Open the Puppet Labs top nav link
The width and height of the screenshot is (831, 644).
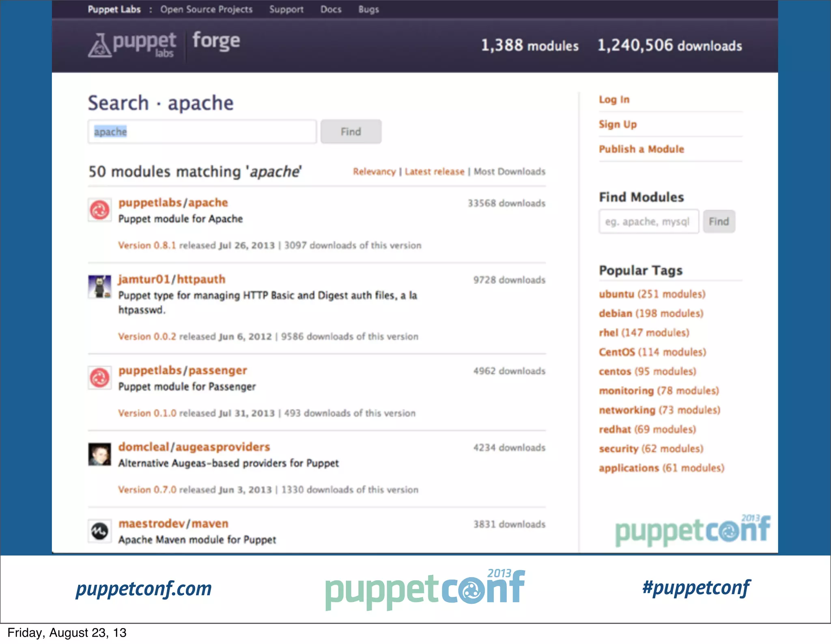click(114, 9)
